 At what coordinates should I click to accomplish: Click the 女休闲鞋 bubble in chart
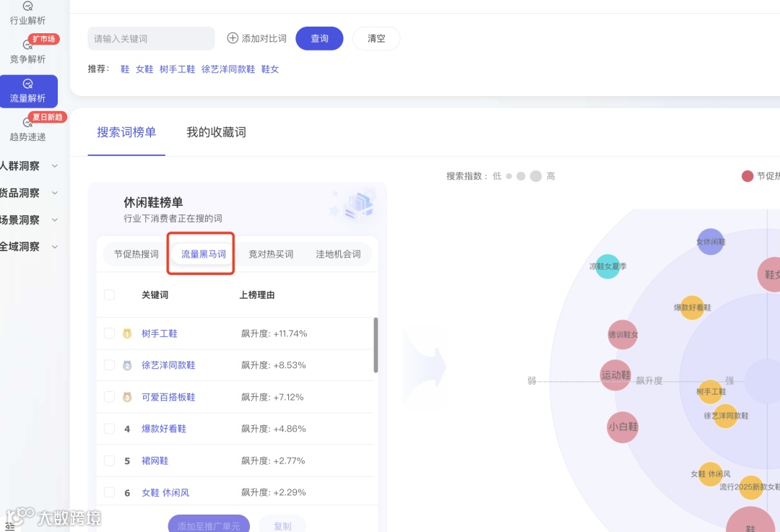tap(711, 242)
